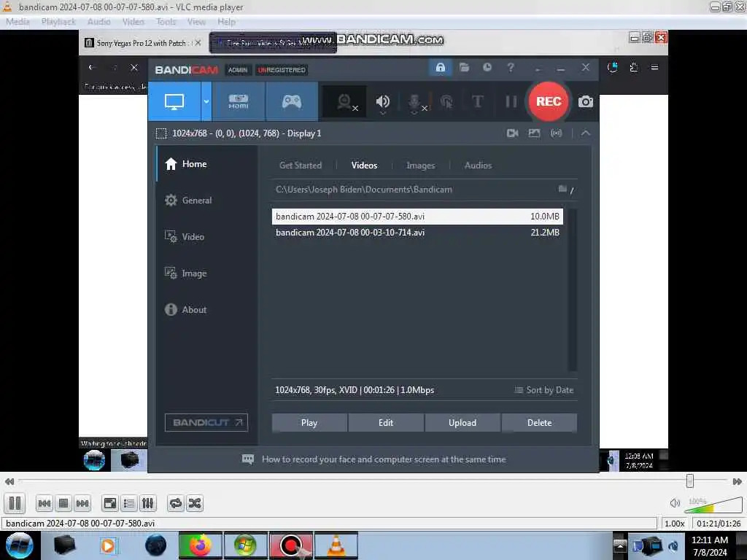Toggle the microphone icon in Bandicam
This screenshot has height=560, width=747.
(415, 102)
